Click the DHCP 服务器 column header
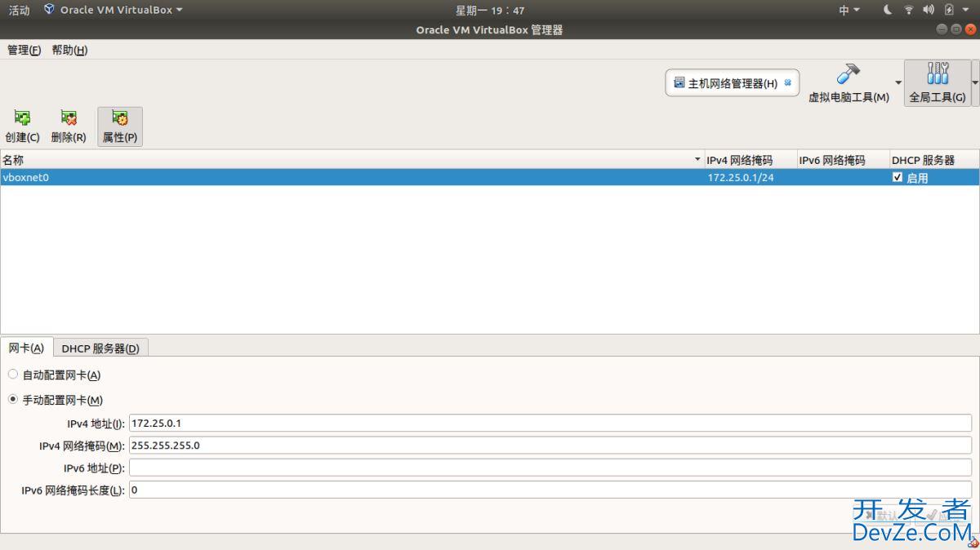Screen dimensions: 980x550 [933, 160]
